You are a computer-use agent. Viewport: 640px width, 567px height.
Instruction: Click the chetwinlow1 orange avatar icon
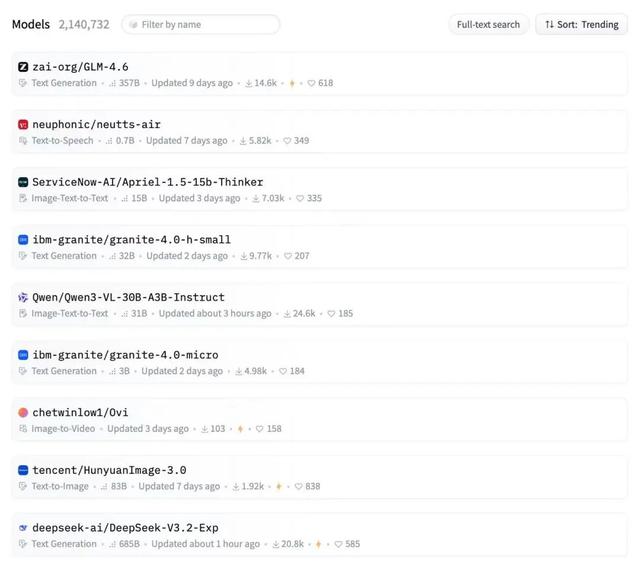pos(23,412)
